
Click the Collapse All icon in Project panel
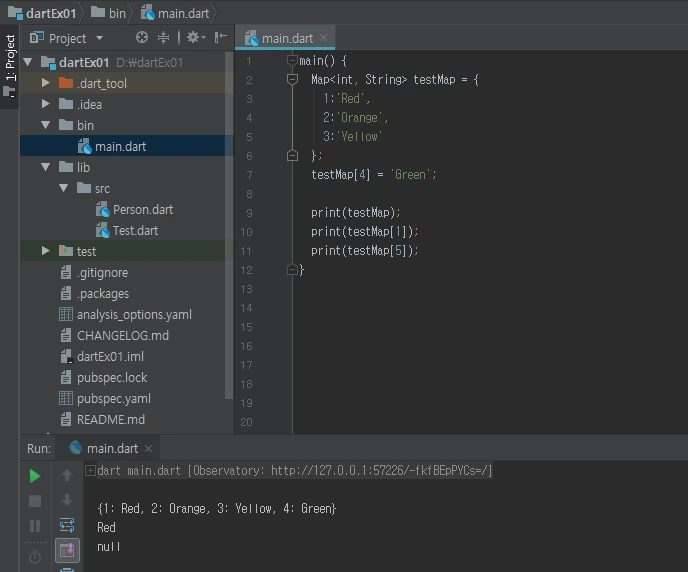tap(163, 37)
